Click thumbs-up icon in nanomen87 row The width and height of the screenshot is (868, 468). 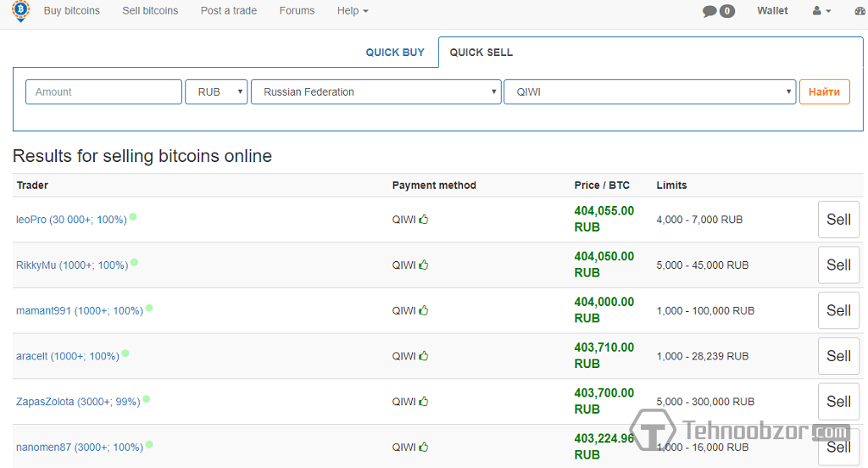click(x=424, y=447)
